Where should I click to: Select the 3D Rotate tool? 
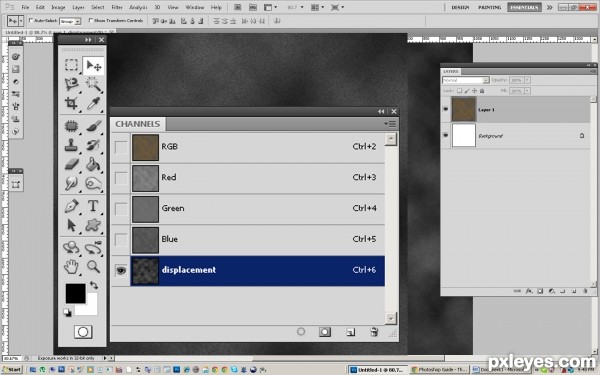(x=71, y=248)
